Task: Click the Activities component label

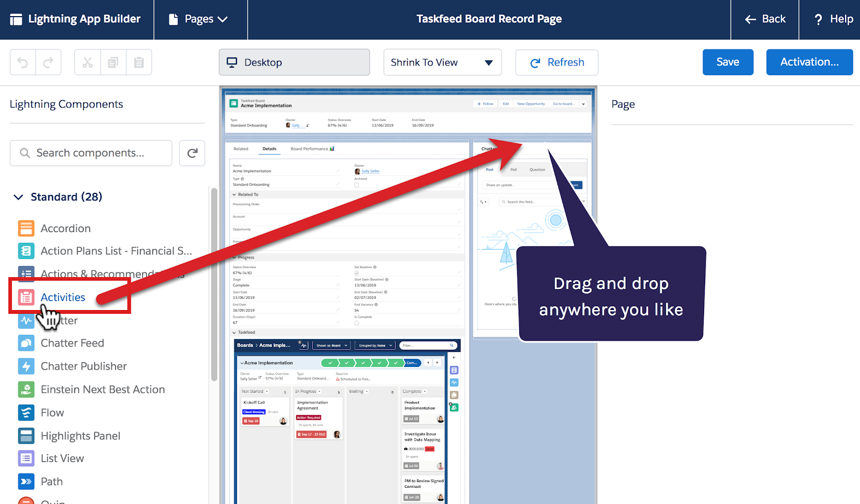Action: [63, 297]
